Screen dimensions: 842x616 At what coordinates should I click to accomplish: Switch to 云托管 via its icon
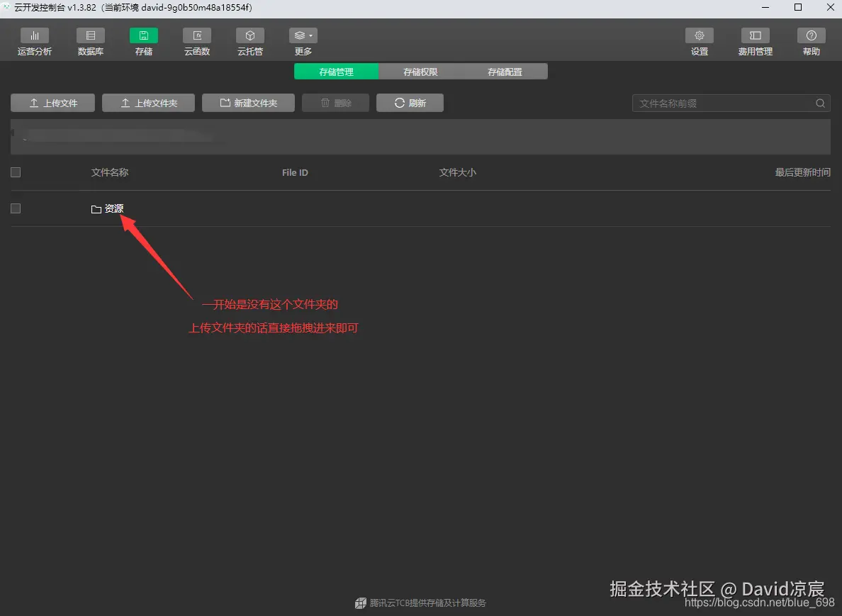click(249, 40)
